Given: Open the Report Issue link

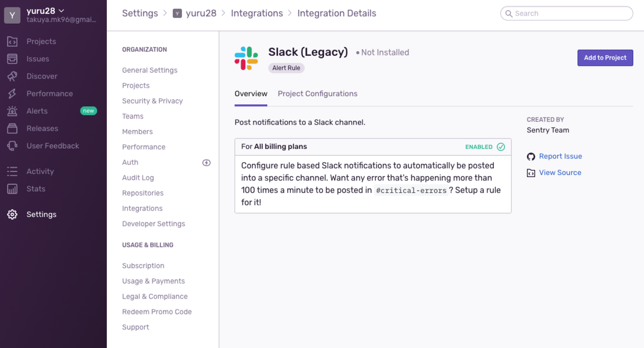Looking at the screenshot, I should [x=560, y=156].
